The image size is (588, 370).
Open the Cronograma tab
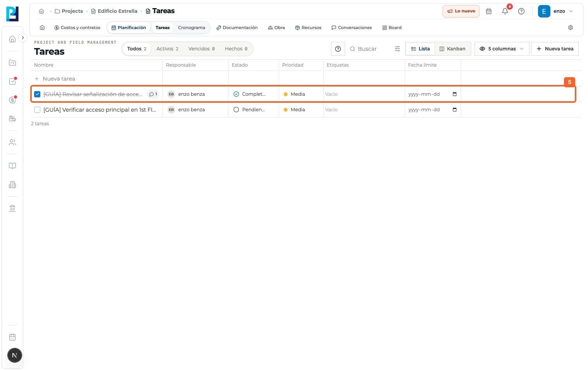tap(191, 28)
